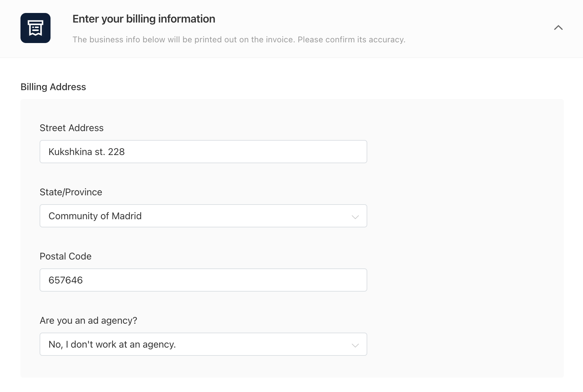Focus the Street Address input field
Viewport: 583px width, 392px height.
[239, 152]
